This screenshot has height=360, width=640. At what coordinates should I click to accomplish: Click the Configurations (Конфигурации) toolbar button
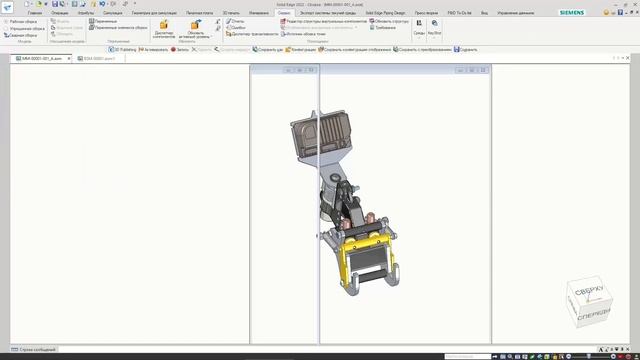pyautogui.click(x=300, y=49)
